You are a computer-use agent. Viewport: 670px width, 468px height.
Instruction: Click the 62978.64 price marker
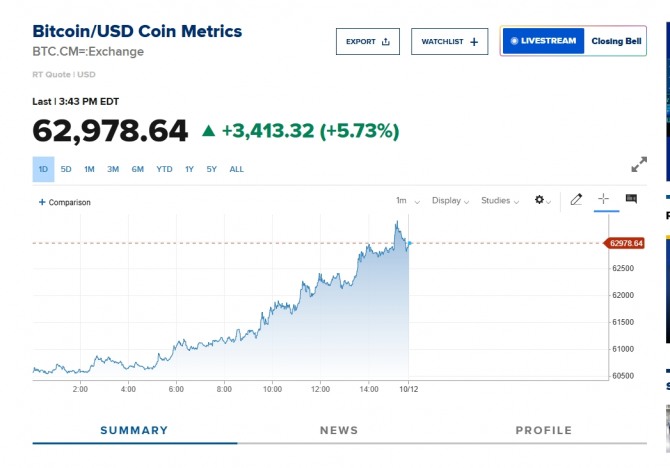click(625, 243)
